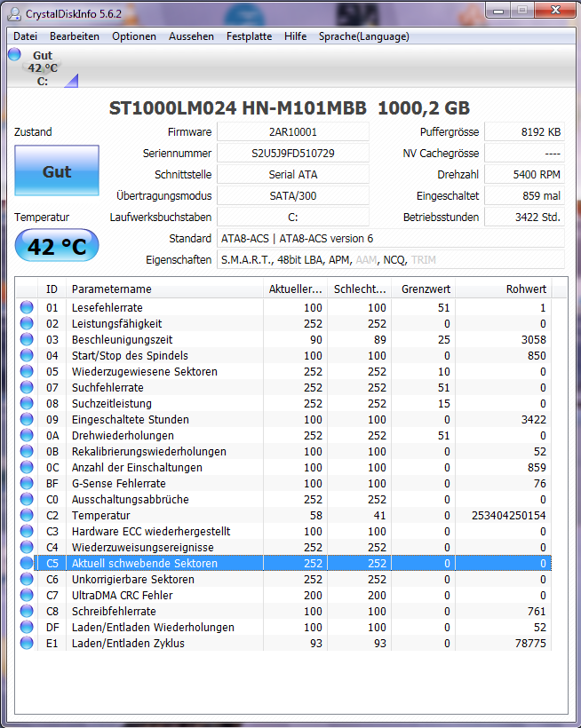Screen dimensions: 581x728
Task: Click the blue Gut health status button
Action: point(57,170)
